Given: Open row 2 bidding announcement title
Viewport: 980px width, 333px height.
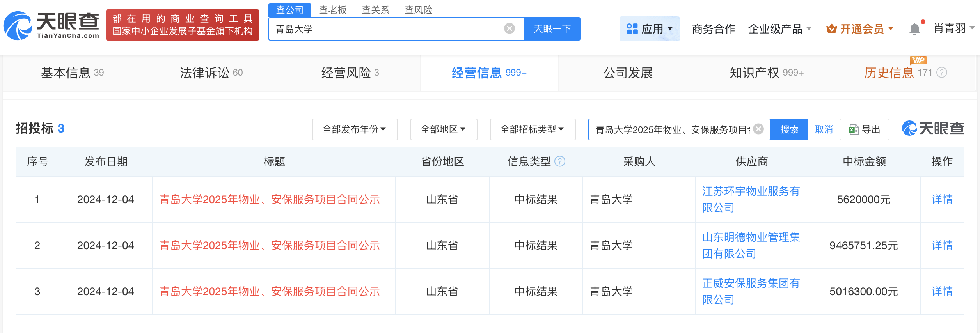Looking at the screenshot, I should pos(270,246).
